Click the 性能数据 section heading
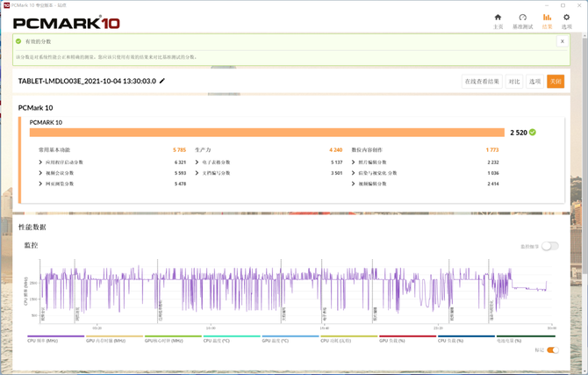Image resolution: width=588 pixels, height=375 pixels. coord(32,227)
